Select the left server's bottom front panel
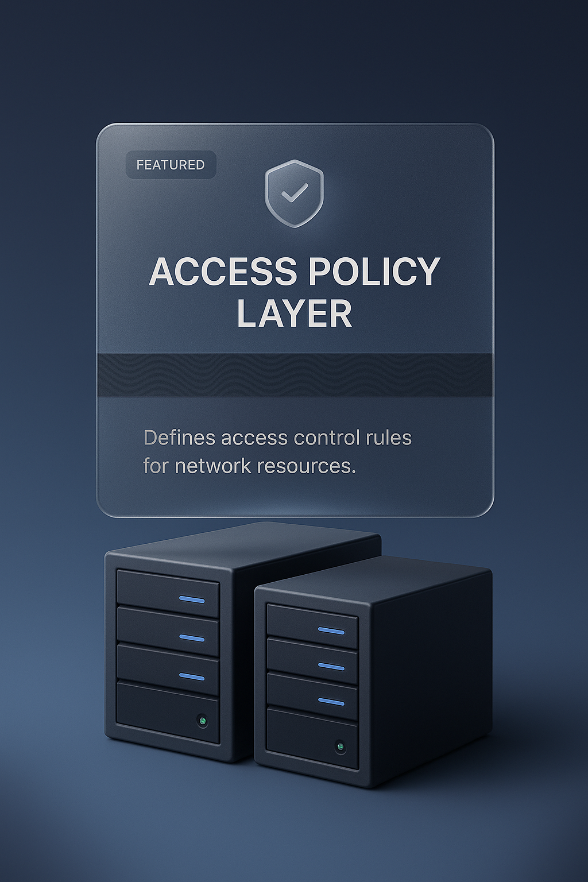588x882 pixels. coord(168,712)
